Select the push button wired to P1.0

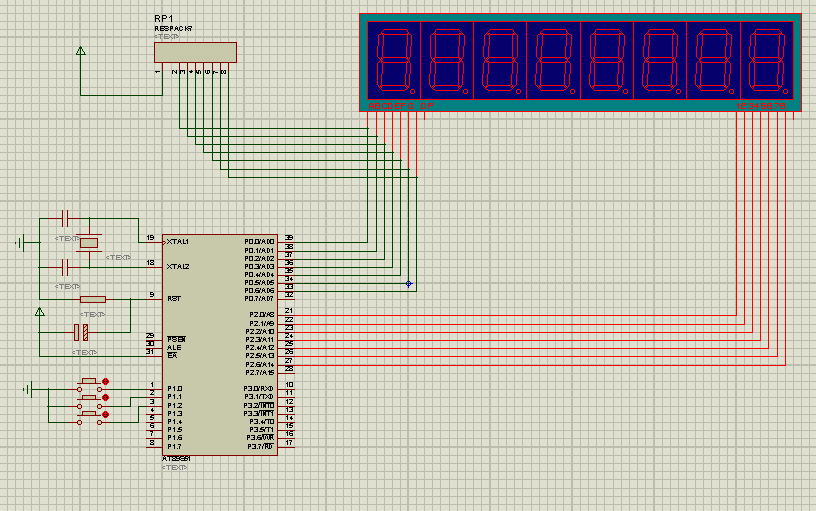[90, 386]
